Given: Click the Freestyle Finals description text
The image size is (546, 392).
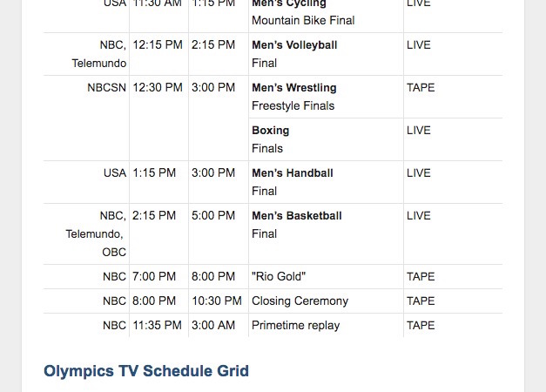Looking at the screenshot, I should [293, 105].
